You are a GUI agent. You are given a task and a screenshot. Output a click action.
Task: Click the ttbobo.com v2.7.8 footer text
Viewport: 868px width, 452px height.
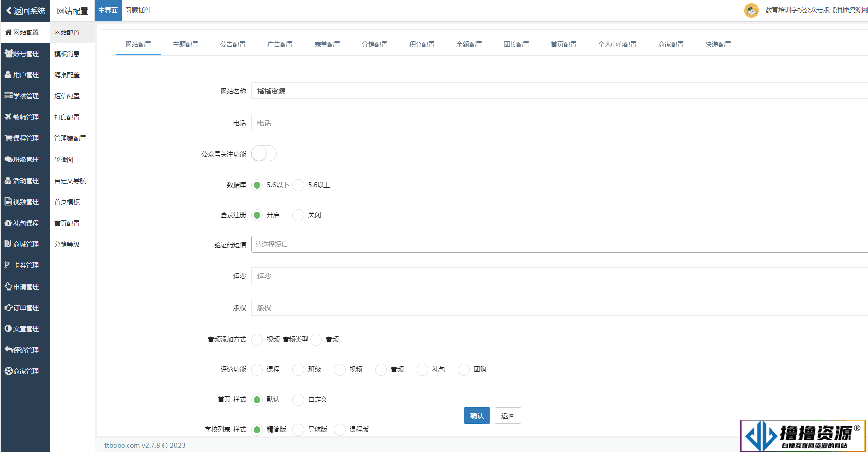point(132,445)
